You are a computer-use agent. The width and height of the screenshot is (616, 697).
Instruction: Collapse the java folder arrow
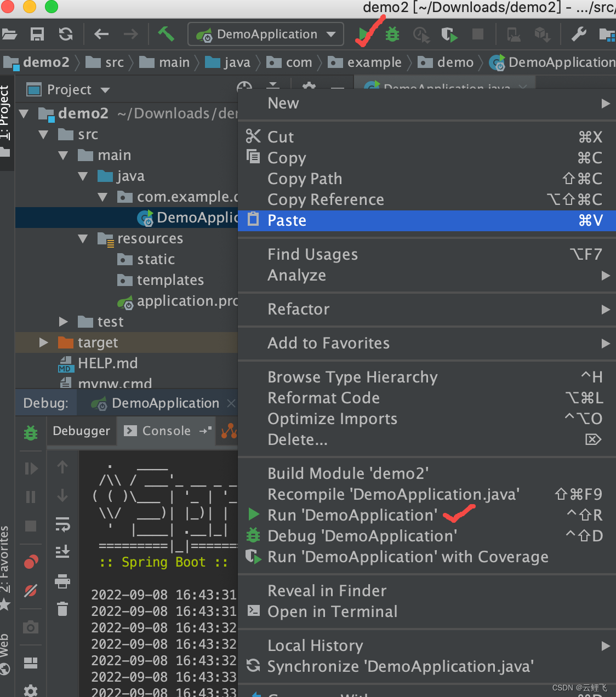[x=83, y=176]
